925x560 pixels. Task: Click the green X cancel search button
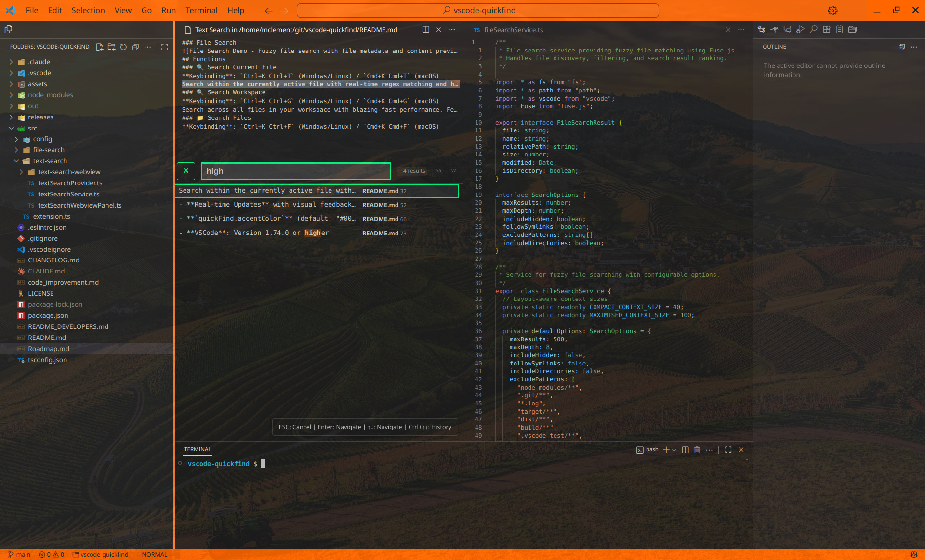pos(186,171)
